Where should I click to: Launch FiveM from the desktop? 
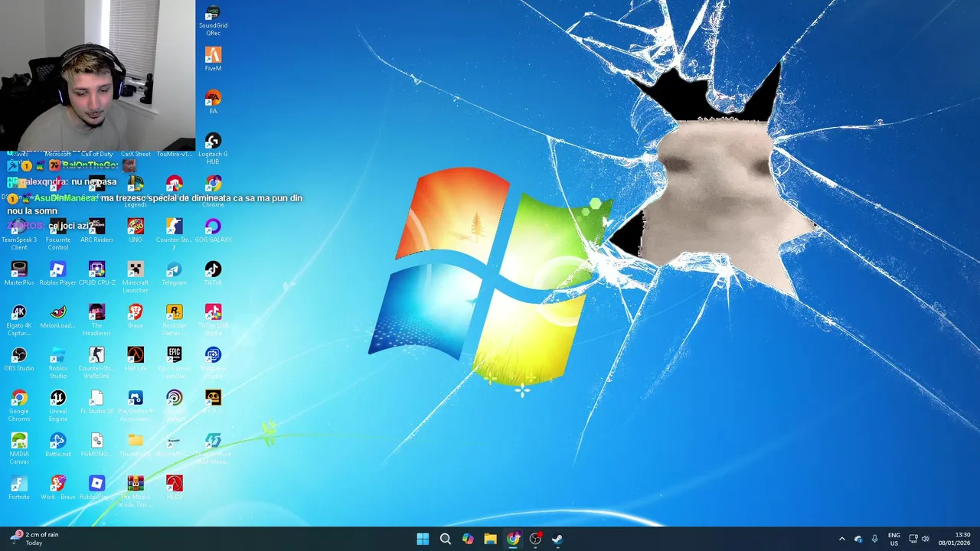[x=213, y=60]
